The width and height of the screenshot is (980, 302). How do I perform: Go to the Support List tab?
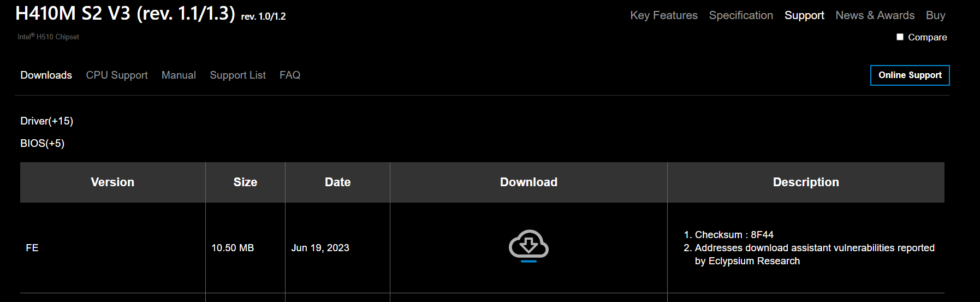238,75
